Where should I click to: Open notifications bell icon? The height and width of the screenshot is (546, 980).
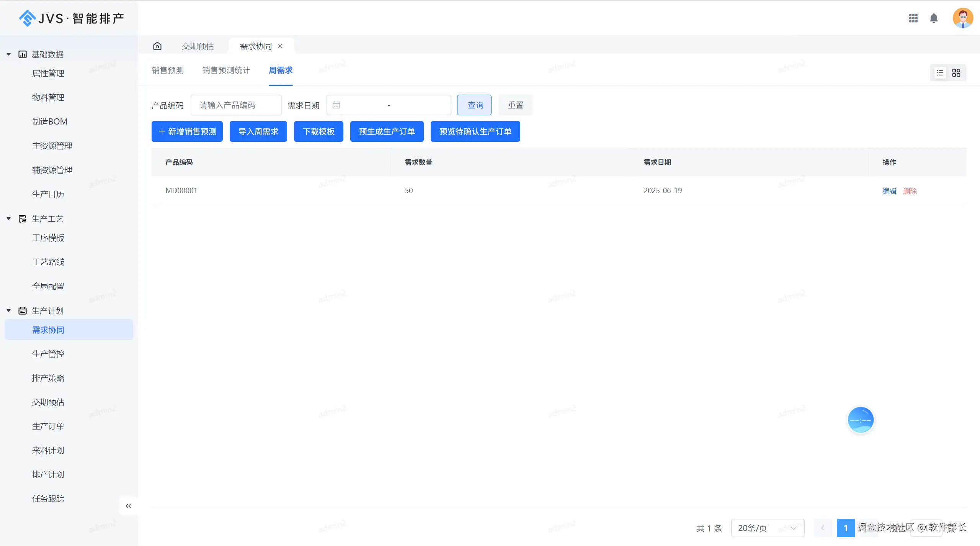click(934, 18)
